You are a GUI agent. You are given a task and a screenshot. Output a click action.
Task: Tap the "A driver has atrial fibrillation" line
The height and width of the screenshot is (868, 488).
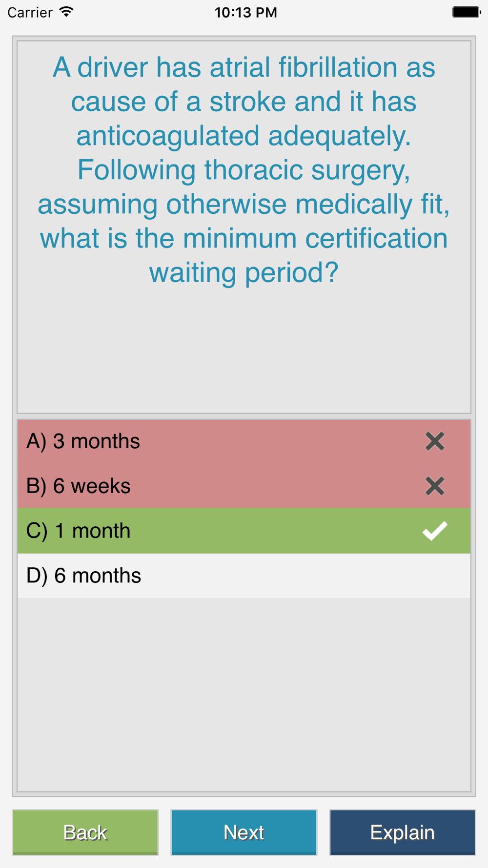(244, 67)
